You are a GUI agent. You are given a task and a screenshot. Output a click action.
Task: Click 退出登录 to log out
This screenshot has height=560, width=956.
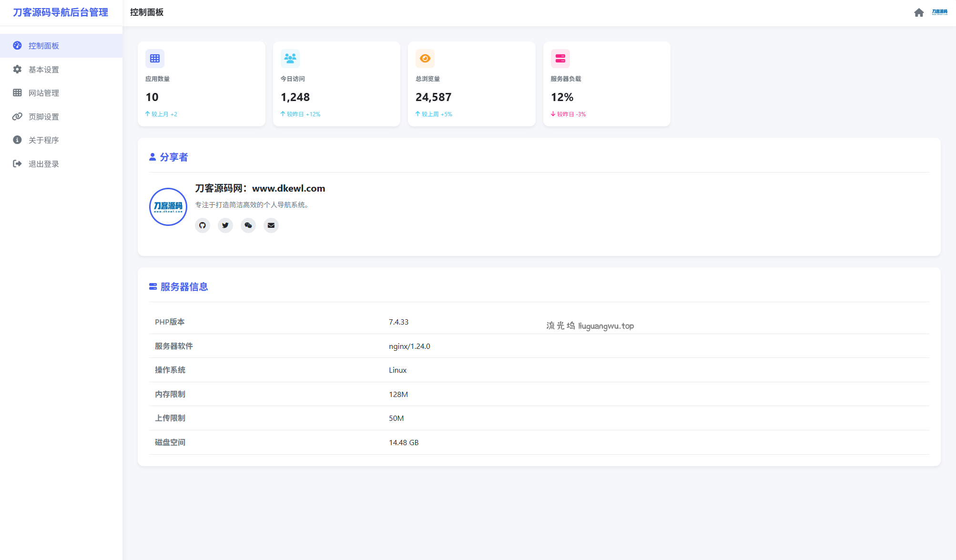point(43,164)
